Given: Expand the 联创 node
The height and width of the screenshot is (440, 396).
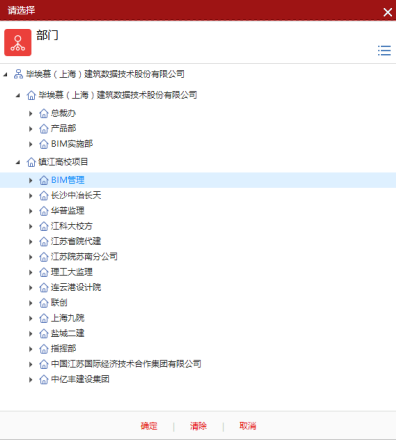Looking at the screenshot, I should pos(31,303).
